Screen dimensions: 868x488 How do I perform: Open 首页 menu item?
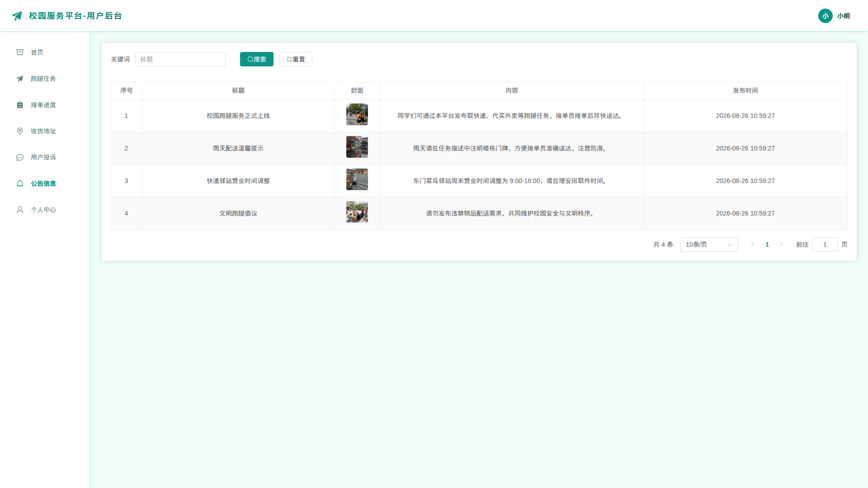pyautogui.click(x=45, y=52)
